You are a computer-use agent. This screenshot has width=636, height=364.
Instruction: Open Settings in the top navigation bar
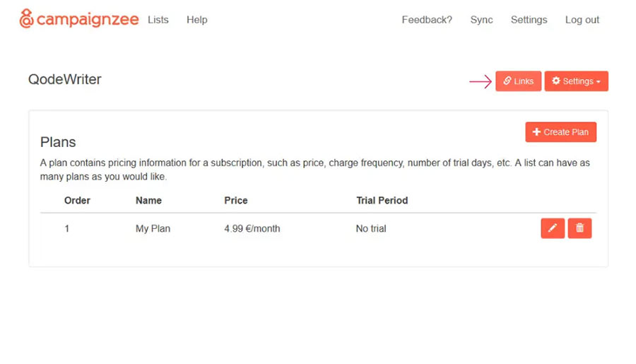pyautogui.click(x=529, y=20)
